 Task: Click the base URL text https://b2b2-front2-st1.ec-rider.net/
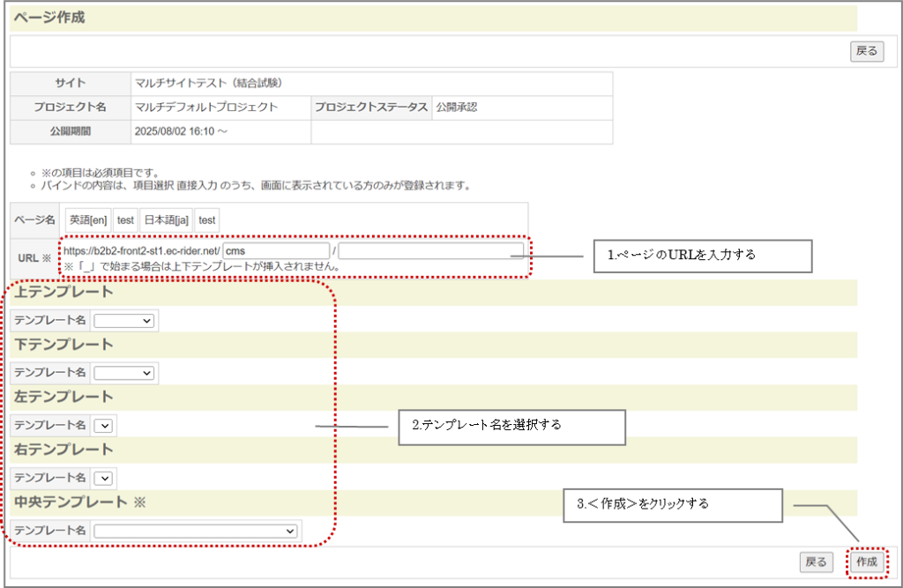(x=141, y=250)
